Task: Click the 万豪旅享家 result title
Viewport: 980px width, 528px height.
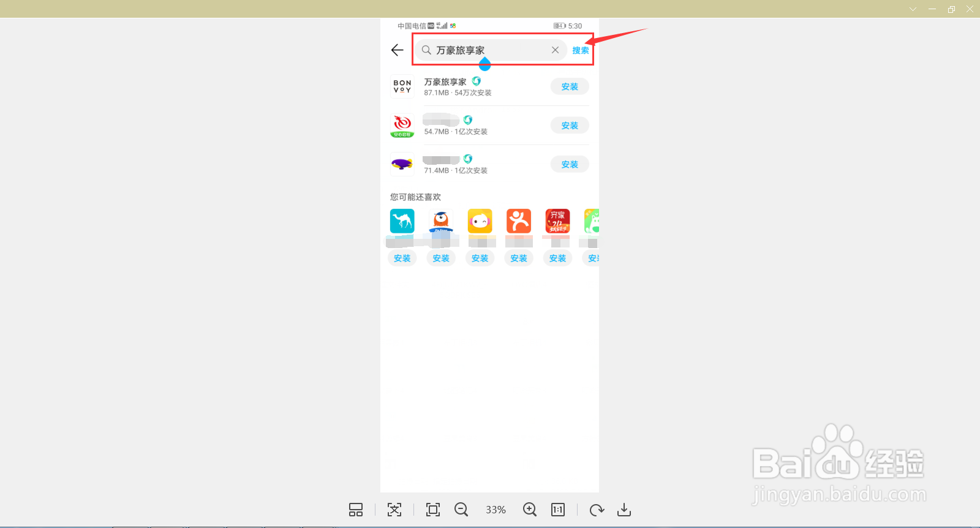Action: pyautogui.click(x=445, y=81)
